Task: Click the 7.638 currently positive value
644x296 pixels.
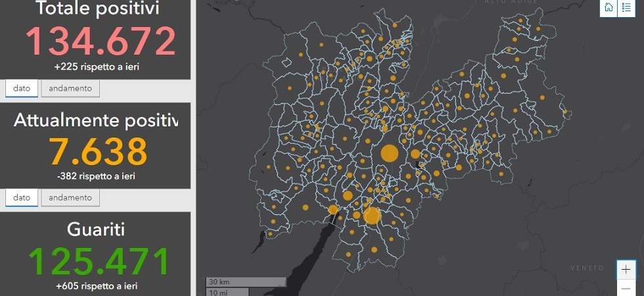Action: point(97,151)
